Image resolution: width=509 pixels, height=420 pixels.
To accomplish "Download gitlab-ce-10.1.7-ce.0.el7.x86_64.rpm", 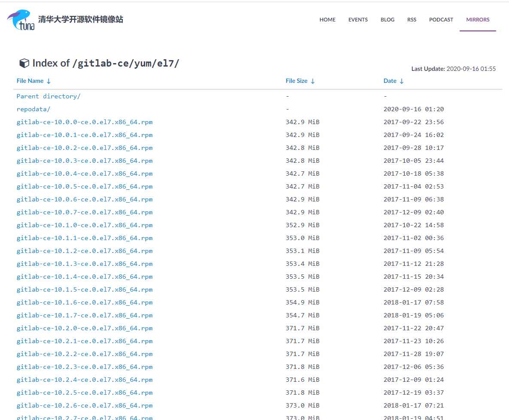I will click(85, 315).
